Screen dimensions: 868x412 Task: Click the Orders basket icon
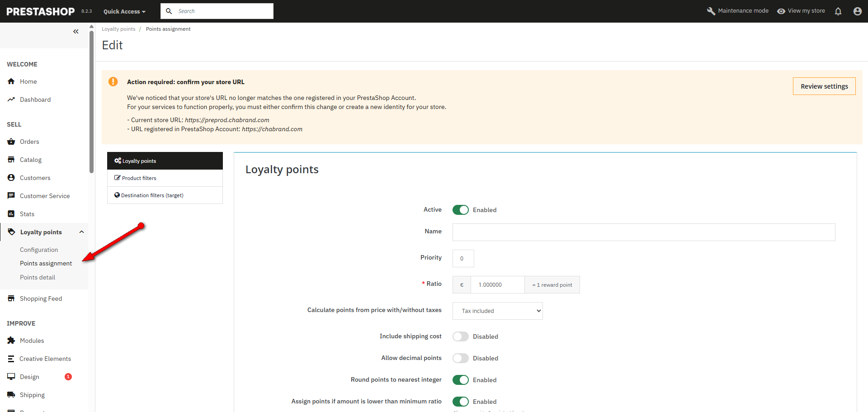pyautogui.click(x=11, y=142)
